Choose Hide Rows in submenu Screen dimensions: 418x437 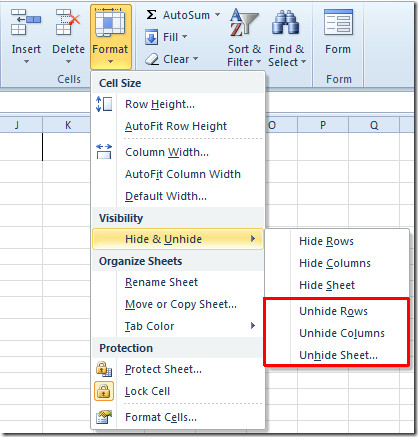[x=337, y=241]
